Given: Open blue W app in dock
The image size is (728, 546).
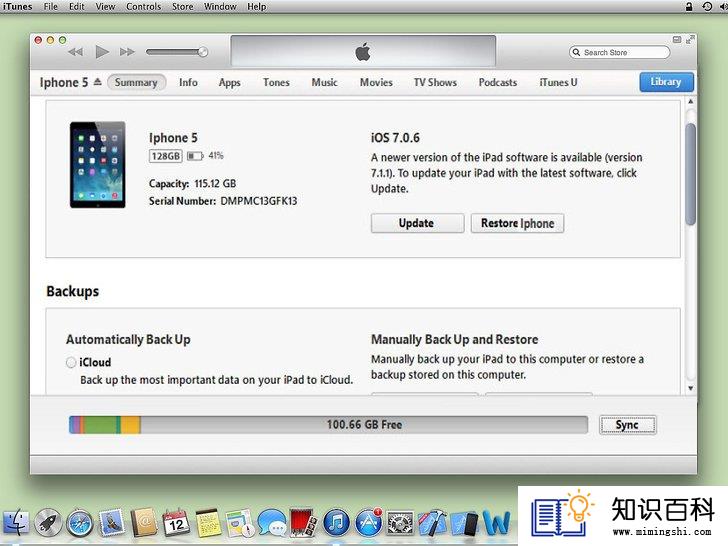Looking at the screenshot, I should 497,523.
